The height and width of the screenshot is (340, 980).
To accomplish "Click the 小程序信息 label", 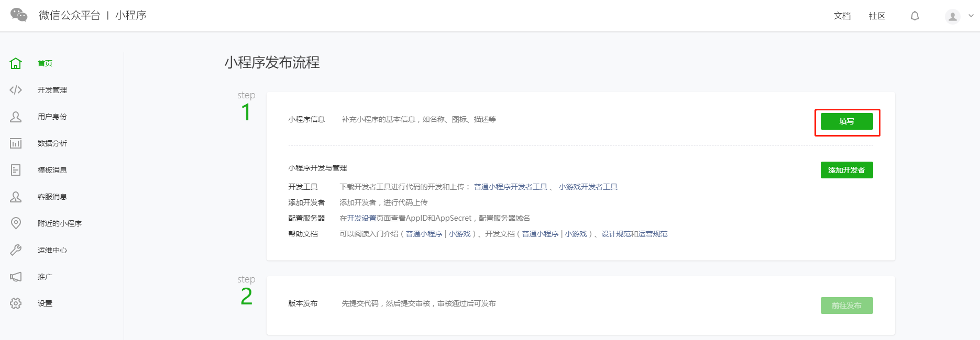I will 306,119.
